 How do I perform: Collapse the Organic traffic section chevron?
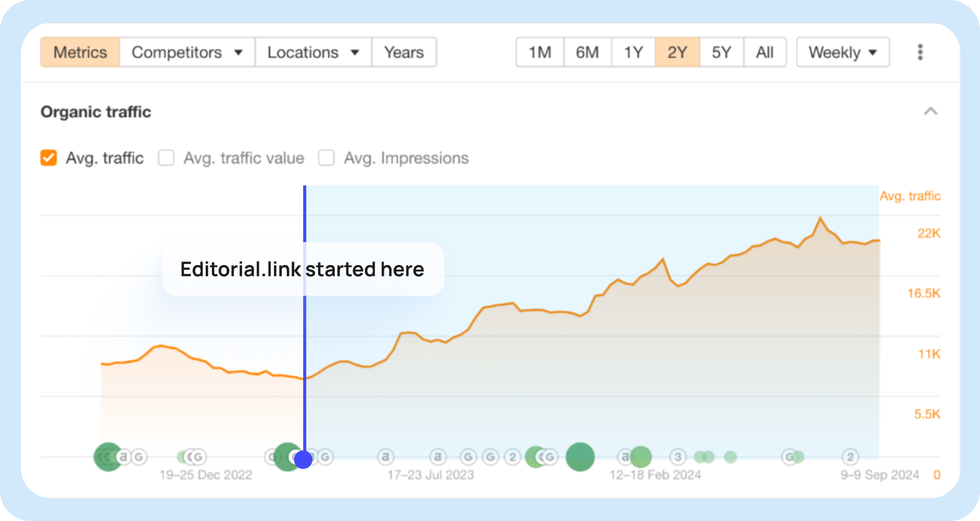(x=930, y=111)
